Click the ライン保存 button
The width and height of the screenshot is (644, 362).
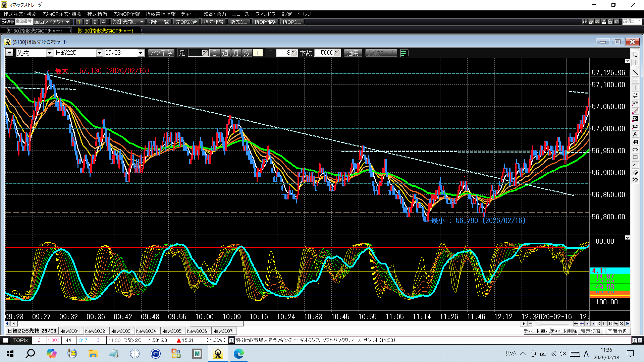pos(161,53)
